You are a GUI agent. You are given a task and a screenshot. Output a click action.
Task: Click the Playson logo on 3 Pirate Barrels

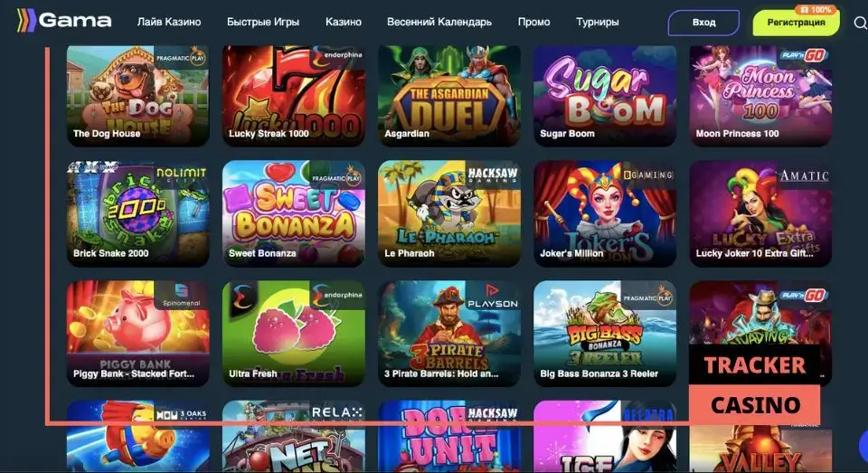[493, 298]
